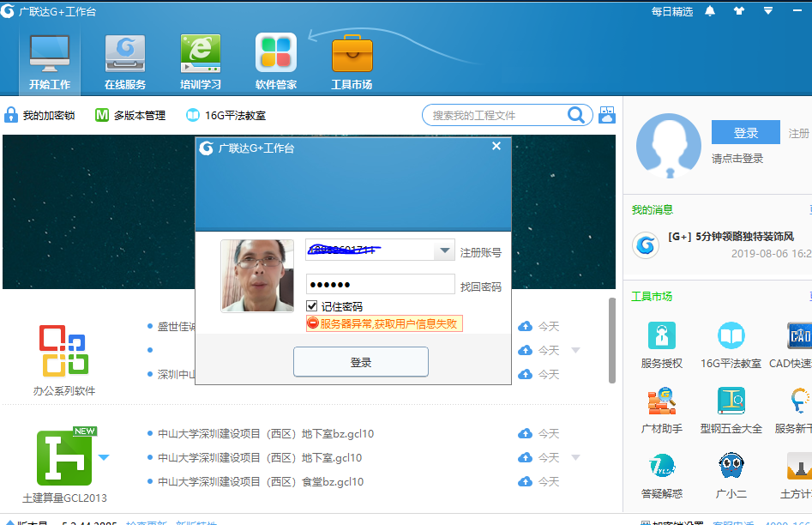Image resolution: width=812 pixels, height=525 pixels.
Task: Click the cloud upload icon for the 深圳中山 file row
Action: click(x=525, y=374)
